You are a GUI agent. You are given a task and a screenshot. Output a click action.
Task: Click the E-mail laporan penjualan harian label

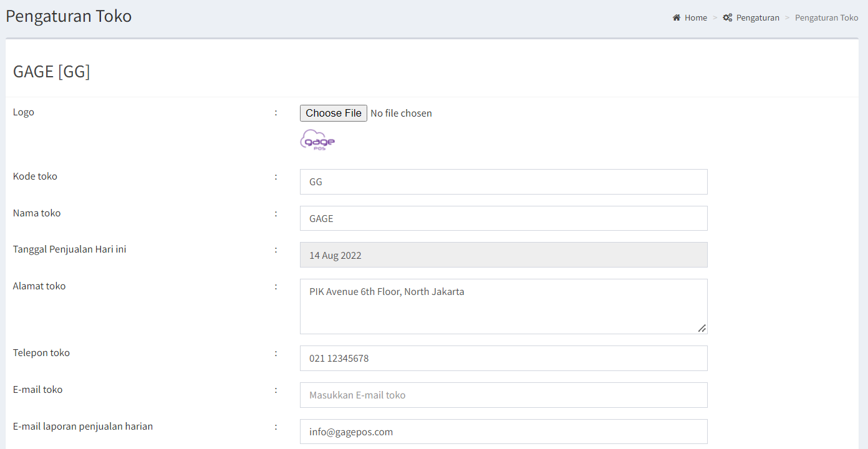click(83, 427)
